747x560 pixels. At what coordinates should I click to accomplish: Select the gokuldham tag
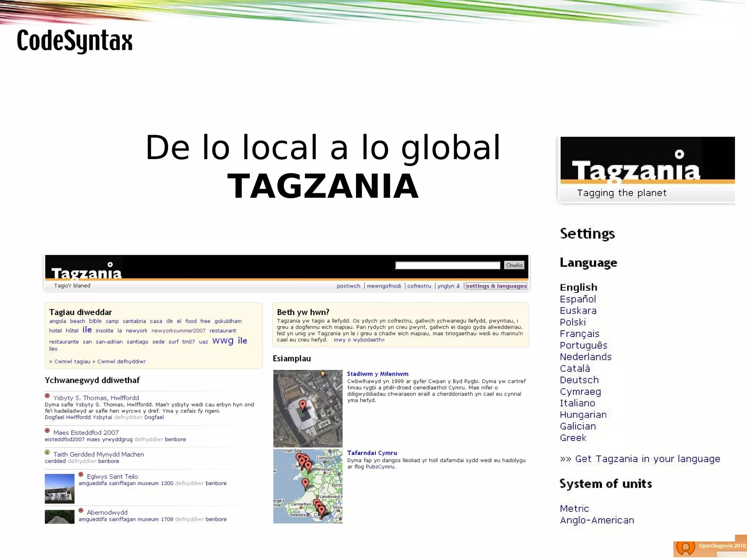point(228,321)
